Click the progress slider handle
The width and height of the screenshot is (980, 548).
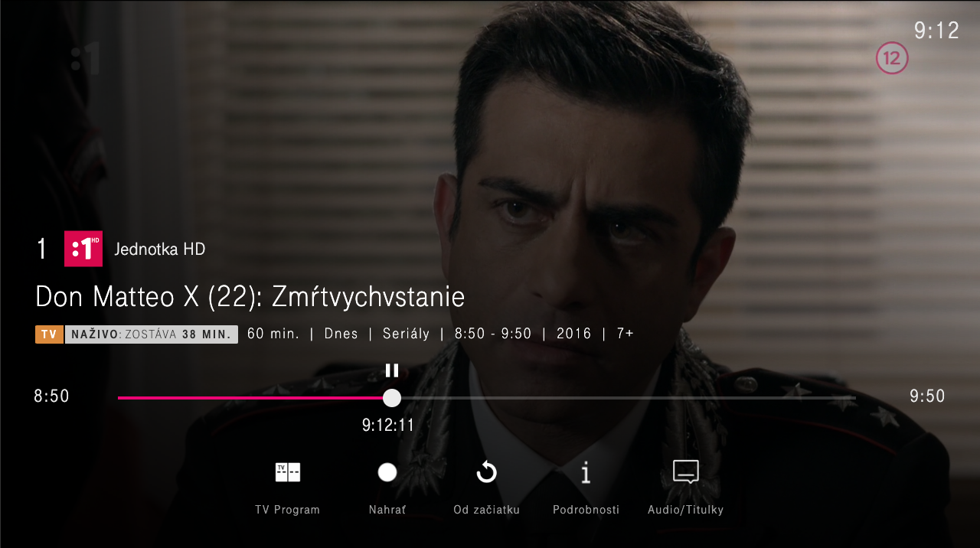click(x=392, y=398)
